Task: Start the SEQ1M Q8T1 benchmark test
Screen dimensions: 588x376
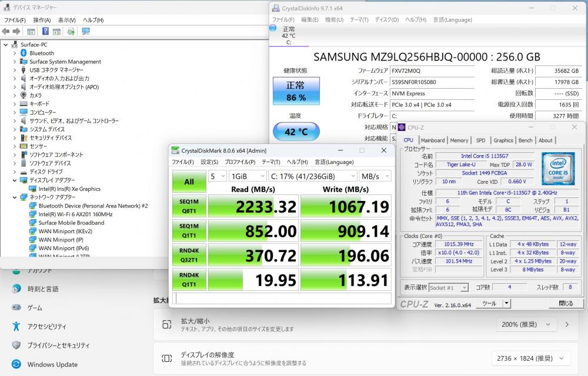Action: 189,206
